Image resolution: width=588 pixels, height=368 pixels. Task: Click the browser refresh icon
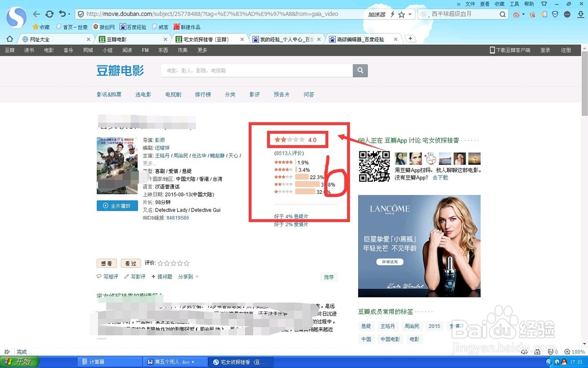pos(49,14)
